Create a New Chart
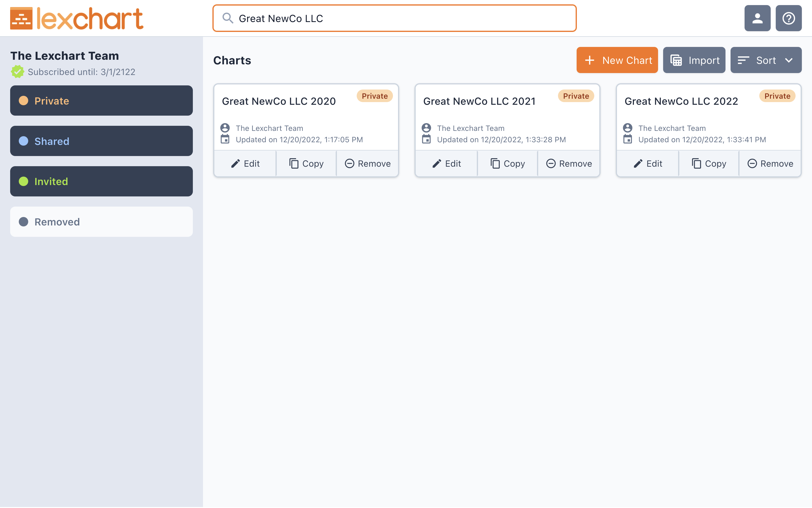The image size is (812, 508). [617, 60]
